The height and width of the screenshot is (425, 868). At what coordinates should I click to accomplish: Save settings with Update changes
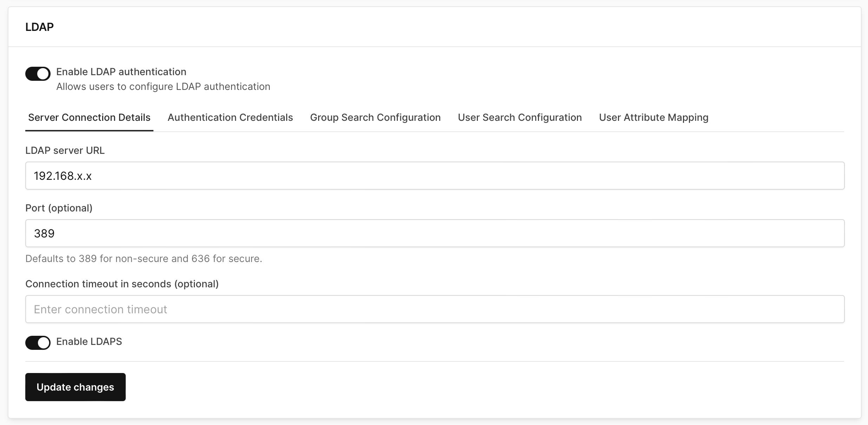point(75,387)
